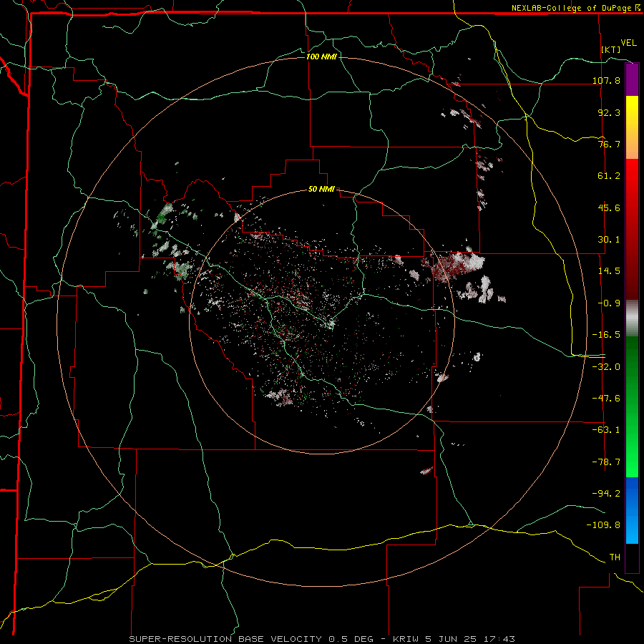
Task: Click the VEL label above color scale
Action: point(628,43)
